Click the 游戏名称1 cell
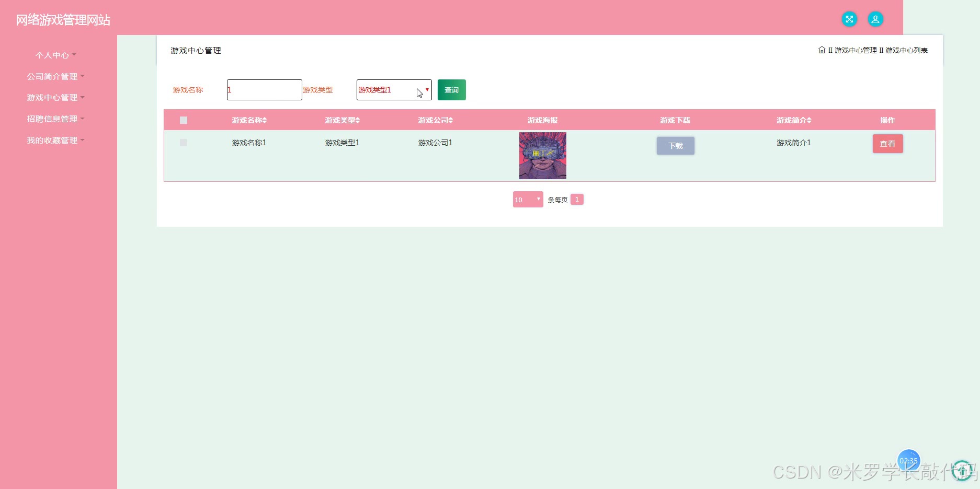This screenshot has width=980, height=489. coord(249,143)
